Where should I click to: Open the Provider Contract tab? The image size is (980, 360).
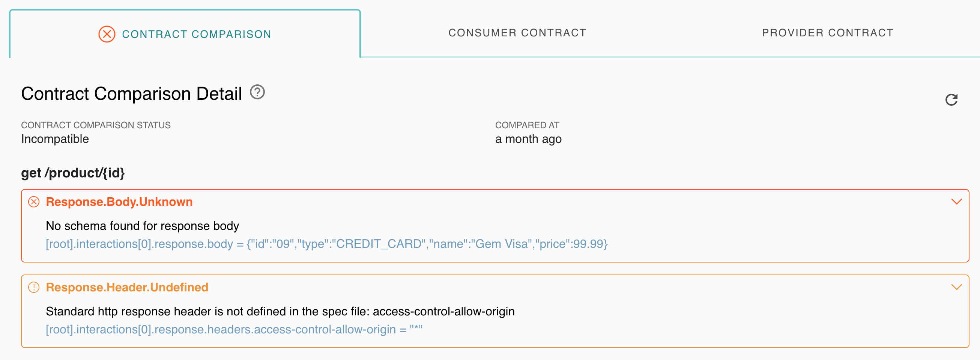pos(827,33)
